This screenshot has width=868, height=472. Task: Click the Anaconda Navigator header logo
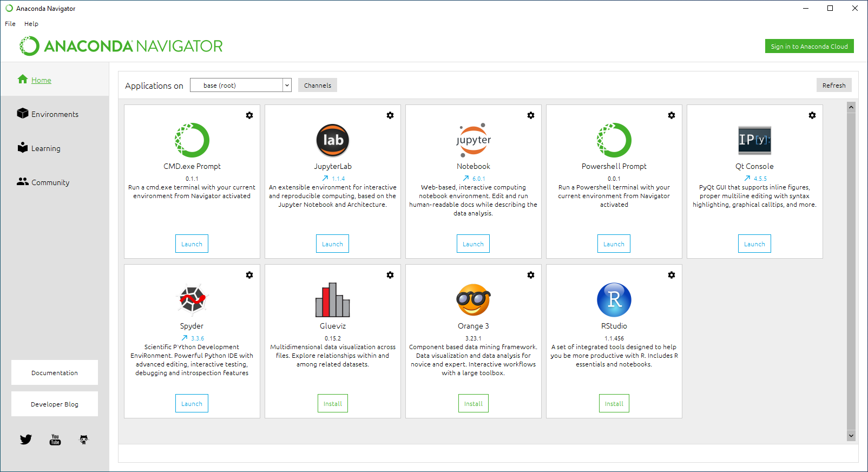click(121, 46)
